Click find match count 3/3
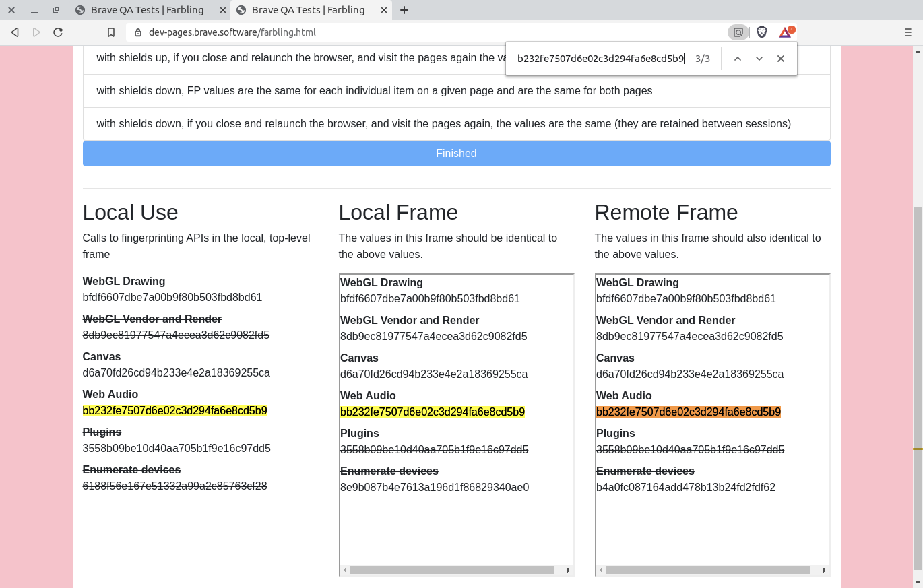Viewport: 923px width, 588px height. click(703, 59)
